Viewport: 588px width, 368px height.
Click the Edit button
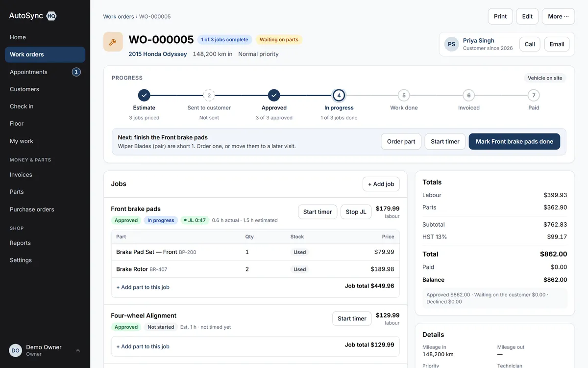[527, 16]
